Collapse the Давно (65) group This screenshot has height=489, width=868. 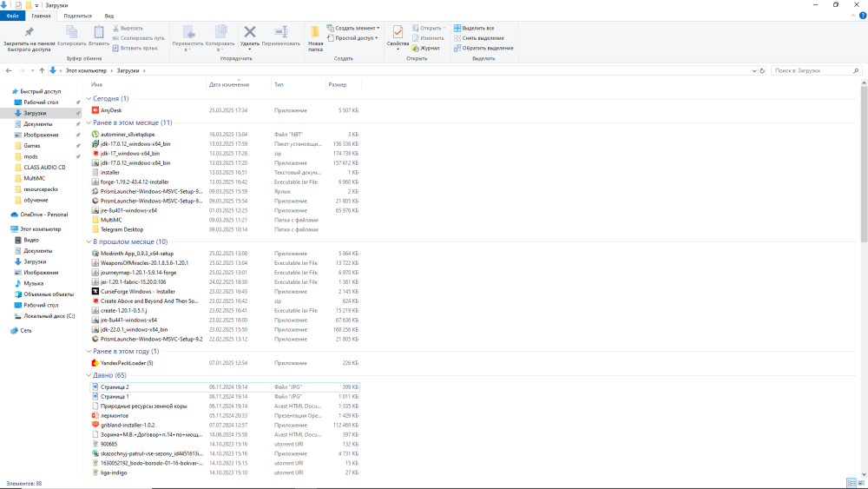89,375
